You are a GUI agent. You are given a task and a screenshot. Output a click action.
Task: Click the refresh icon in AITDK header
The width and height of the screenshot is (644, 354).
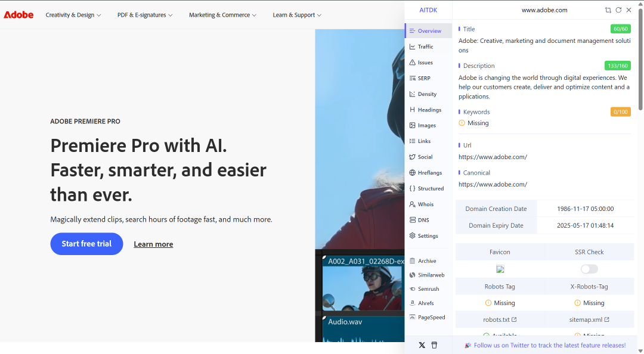point(618,10)
